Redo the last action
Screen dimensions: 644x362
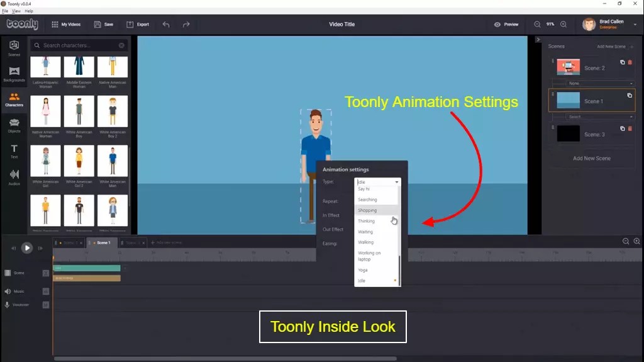point(186,25)
